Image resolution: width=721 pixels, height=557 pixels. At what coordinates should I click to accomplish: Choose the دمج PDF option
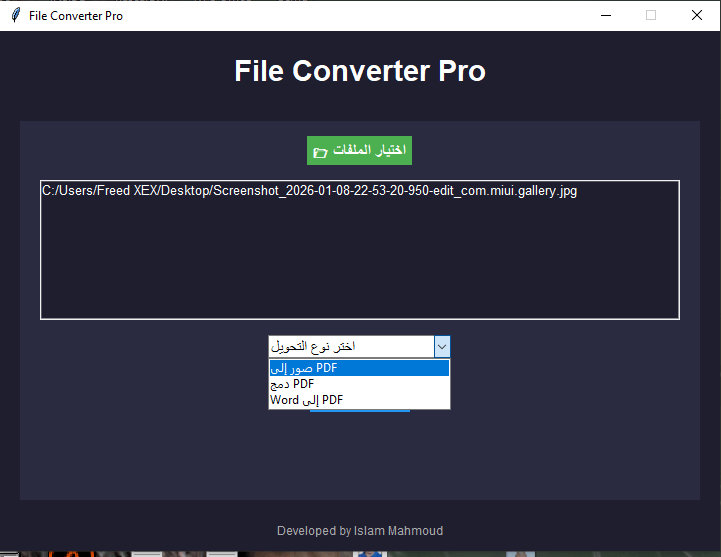(359, 384)
